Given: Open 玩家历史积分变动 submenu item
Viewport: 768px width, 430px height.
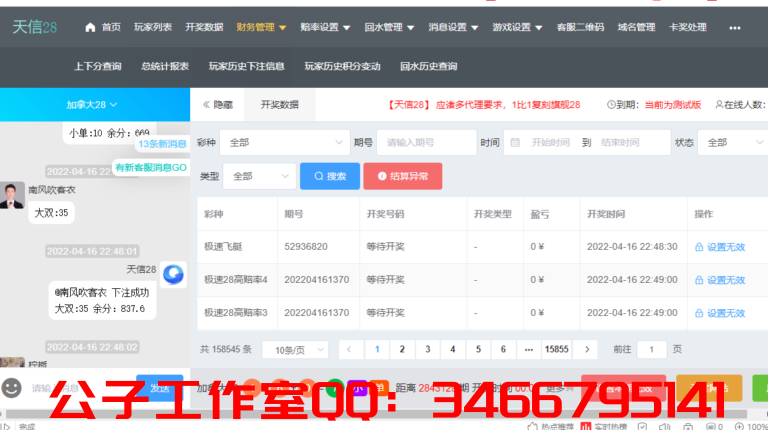Looking at the screenshot, I should tap(342, 66).
